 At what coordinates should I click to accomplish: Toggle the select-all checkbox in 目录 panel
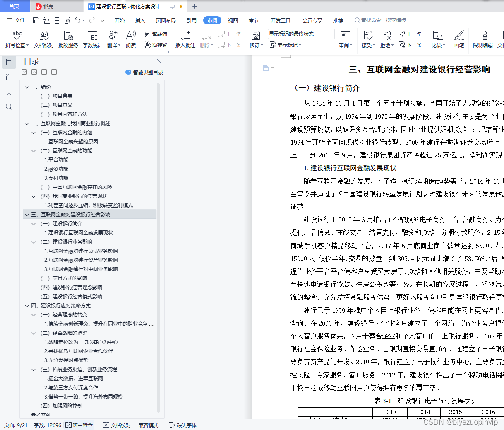coord(24,72)
